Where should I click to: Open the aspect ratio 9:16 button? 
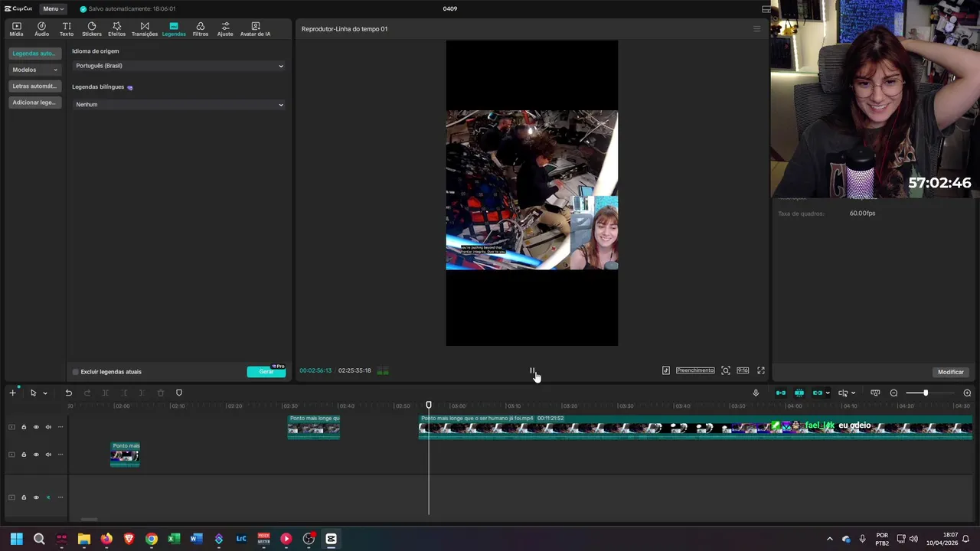point(743,370)
